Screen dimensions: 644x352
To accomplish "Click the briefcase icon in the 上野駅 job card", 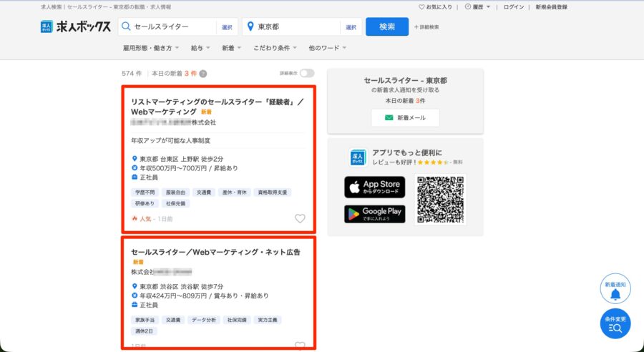I will click(135, 177).
